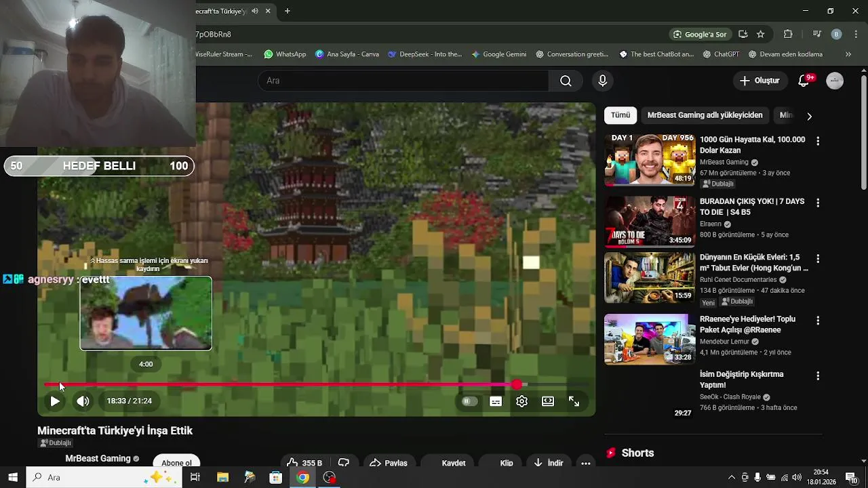
Task: Open the media controls icon in Chrome toolbar
Action: pyautogui.click(x=817, y=35)
